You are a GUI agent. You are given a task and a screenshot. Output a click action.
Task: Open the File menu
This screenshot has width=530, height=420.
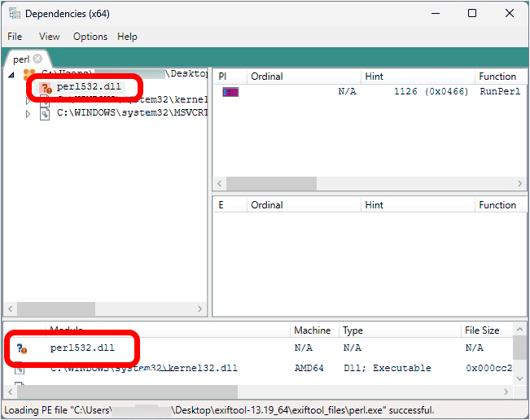click(x=15, y=37)
